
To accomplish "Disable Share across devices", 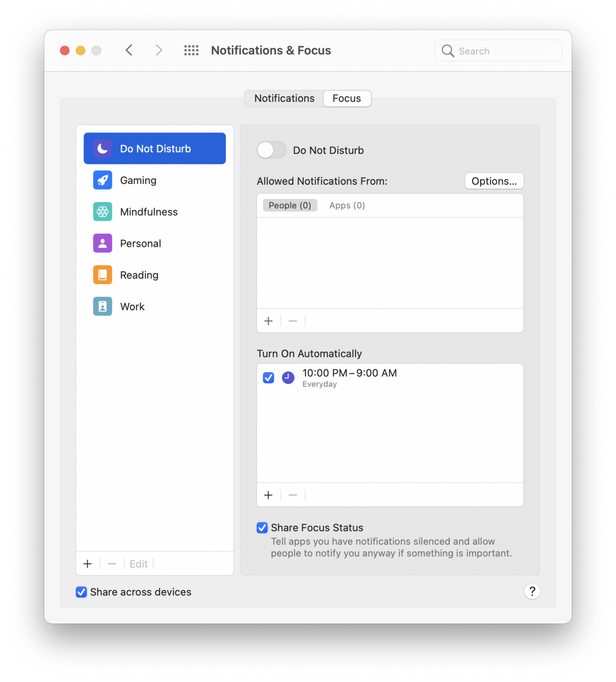I will point(81,592).
